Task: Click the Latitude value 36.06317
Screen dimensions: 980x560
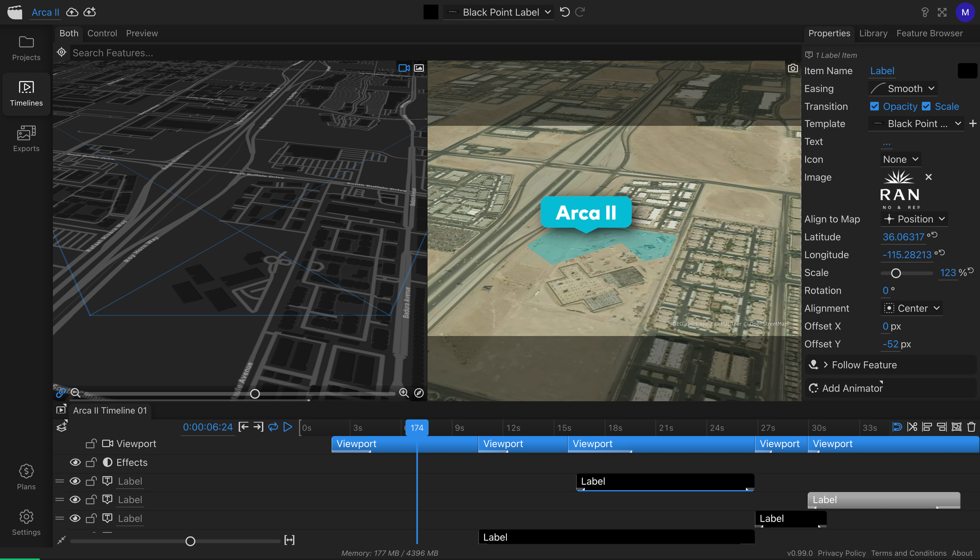Action: (903, 237)
